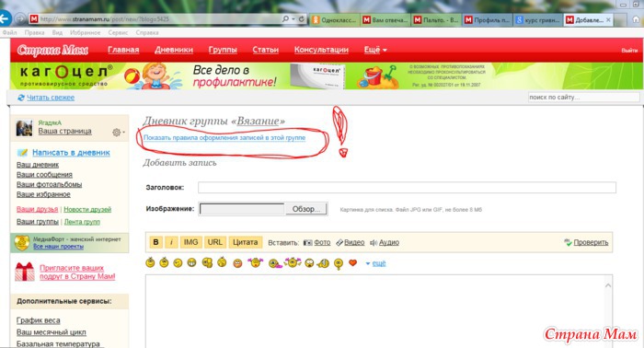Click into the Заголовок title input field

[x=407, y=188]
